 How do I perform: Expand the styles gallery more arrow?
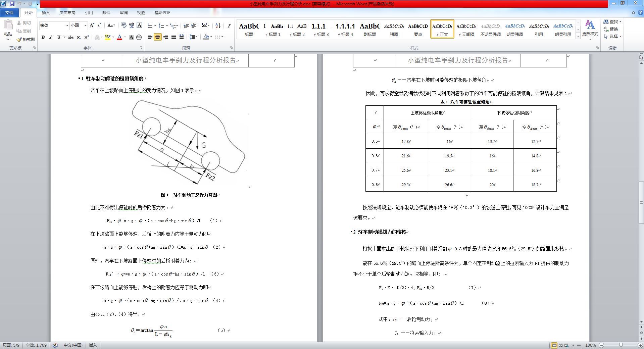tap(578, 36)
